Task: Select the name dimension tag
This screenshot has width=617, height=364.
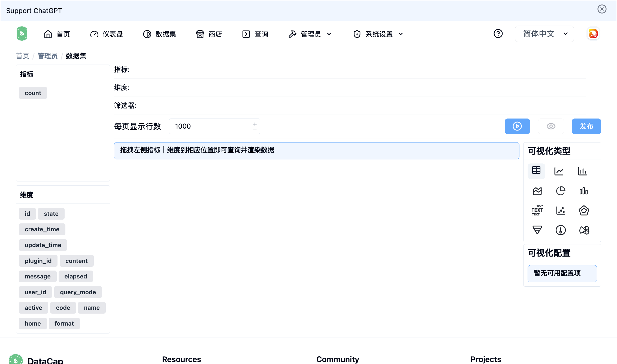Action: click(92, 308)
